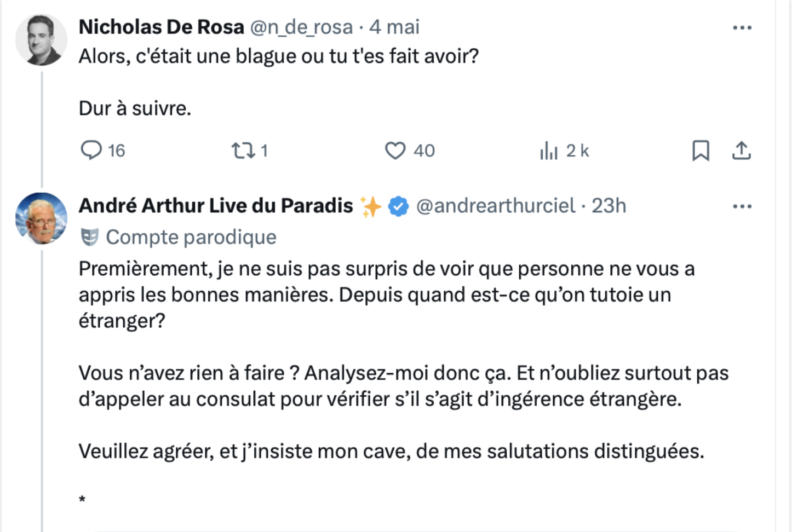Repost Nicholas De Rosa's tweet

pos(243,150)
